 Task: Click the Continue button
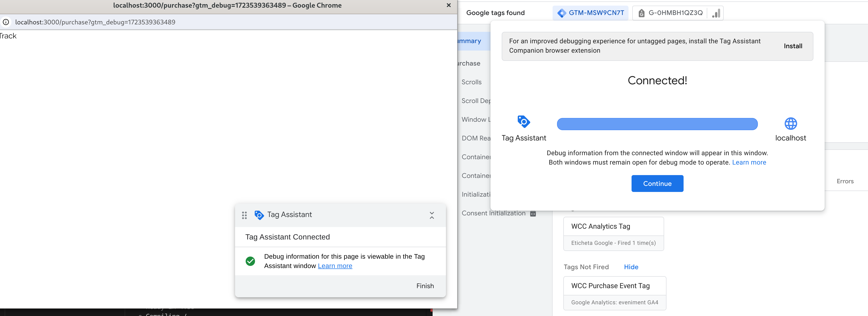click(x=658, y=183)
